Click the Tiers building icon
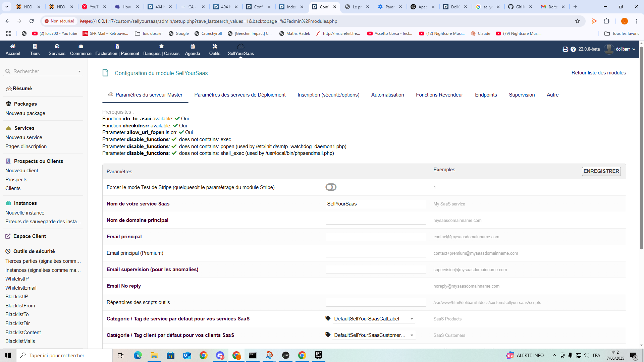Image resolution: width=644 pixels, height=362 pixels. tap(35, 47)
